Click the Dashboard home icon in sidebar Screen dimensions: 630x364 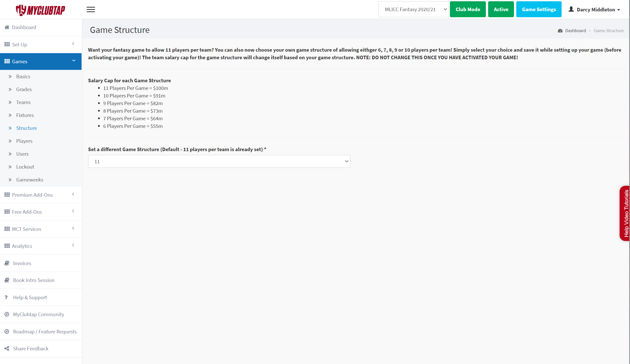(7, 27)
